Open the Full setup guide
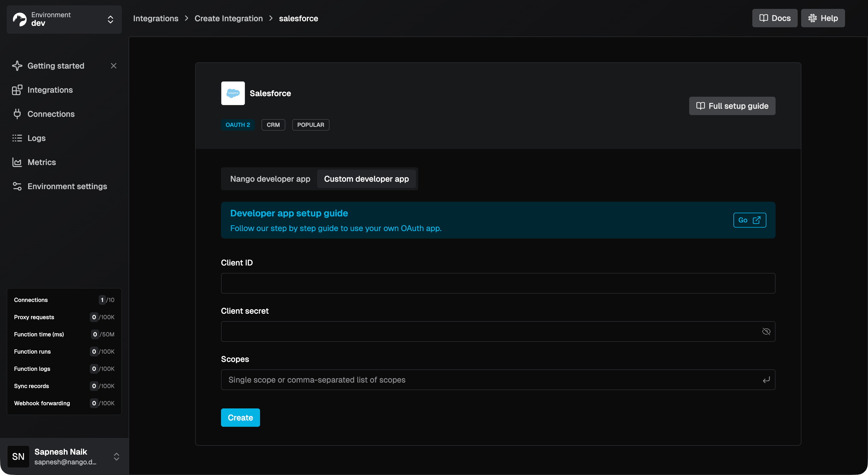Viewport: 868px width, 475px height. tap(732, 106)
